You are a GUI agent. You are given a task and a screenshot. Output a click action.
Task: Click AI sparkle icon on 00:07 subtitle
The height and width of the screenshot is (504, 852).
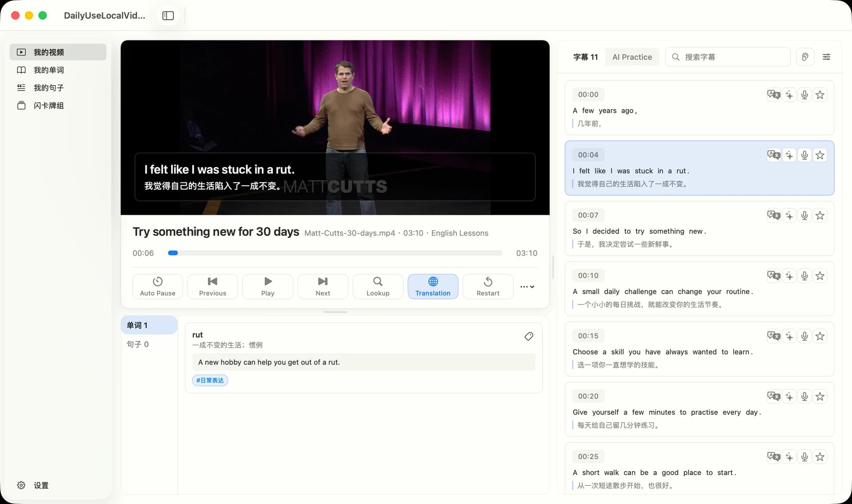(789, 215)
